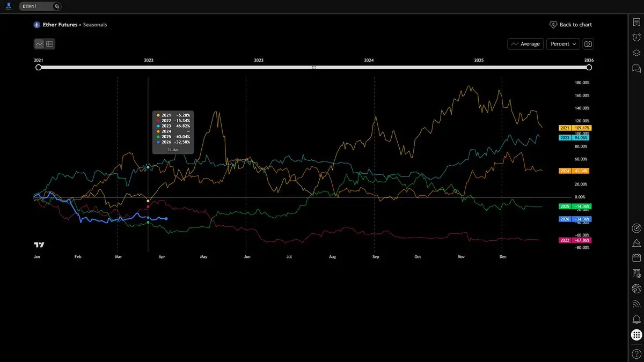Screen dimensions: 644x362
Task: Click the 0.00% scale label
Action: (x=580, y=197)
